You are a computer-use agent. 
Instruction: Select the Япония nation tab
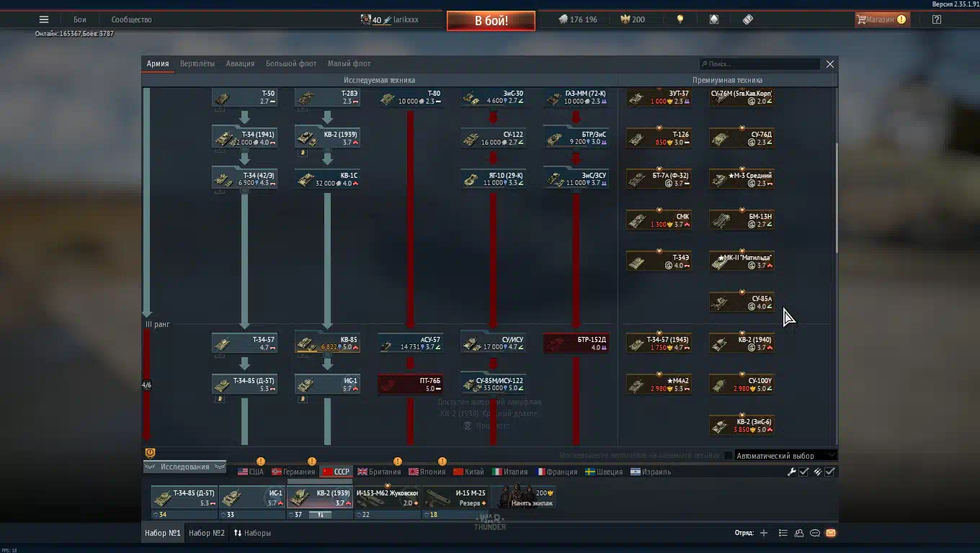pos(427,472)
